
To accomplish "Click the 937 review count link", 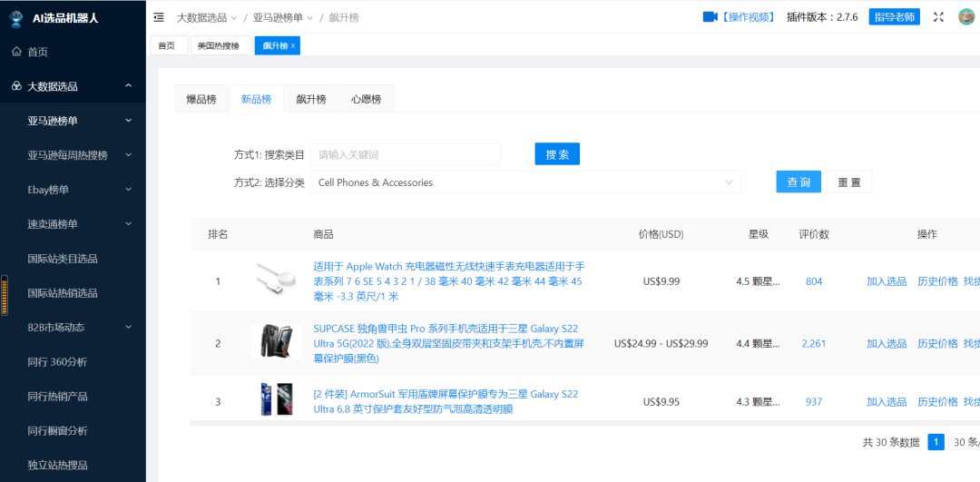I will [814, 402].
